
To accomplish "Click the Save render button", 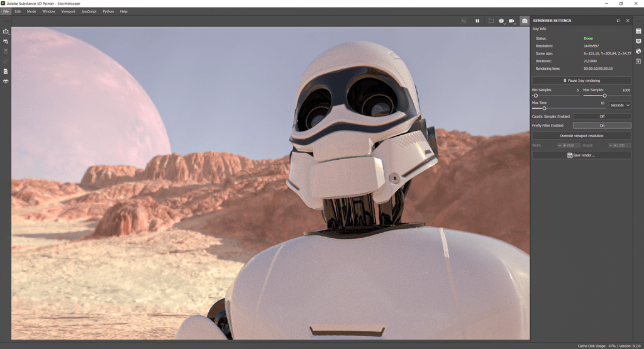I will 581,155.
